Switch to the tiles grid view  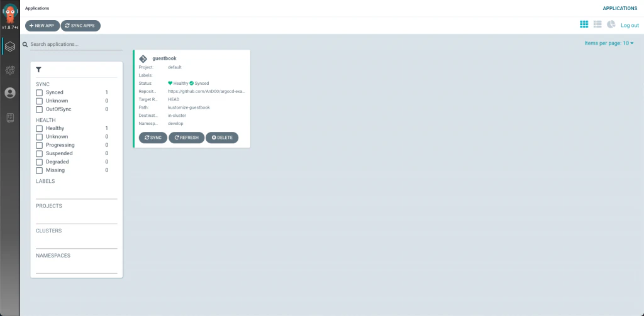pyautogui.click(x=584, y=25)
